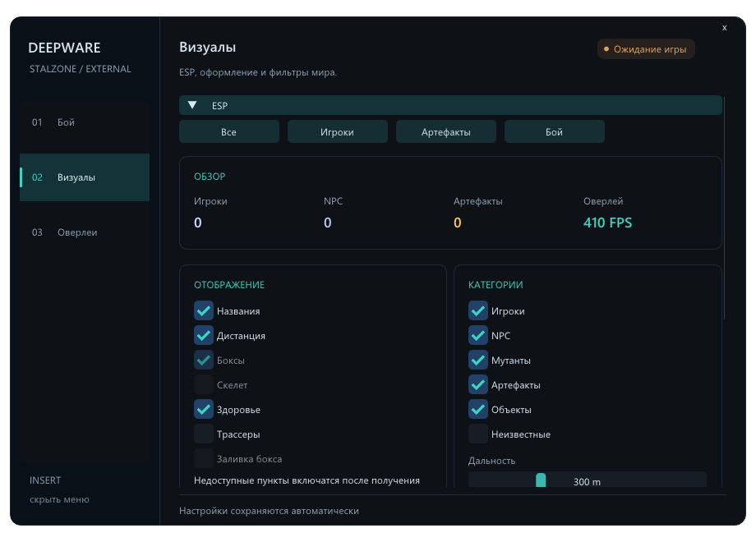Click the DEEPWARE title text

point(65,48)
